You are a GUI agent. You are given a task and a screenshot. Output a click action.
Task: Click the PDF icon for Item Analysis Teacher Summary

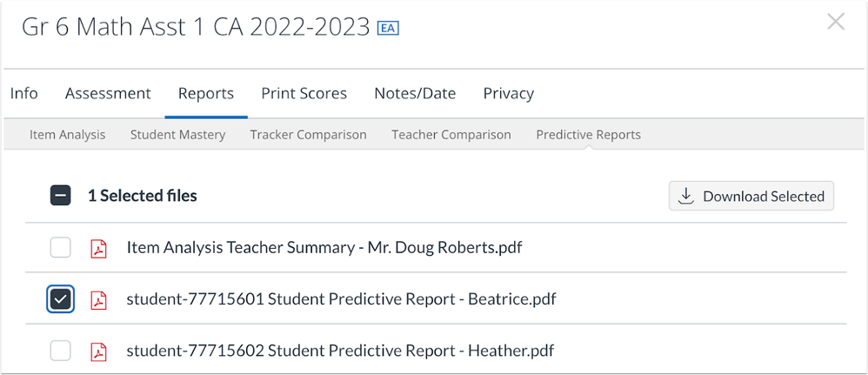98,248
